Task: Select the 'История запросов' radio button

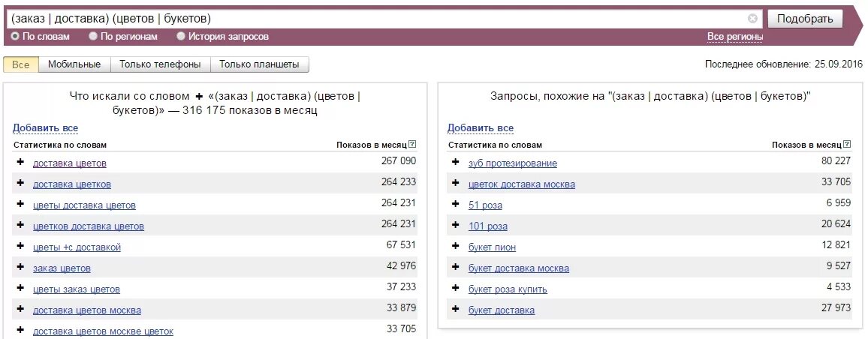Action: point(181,37)
